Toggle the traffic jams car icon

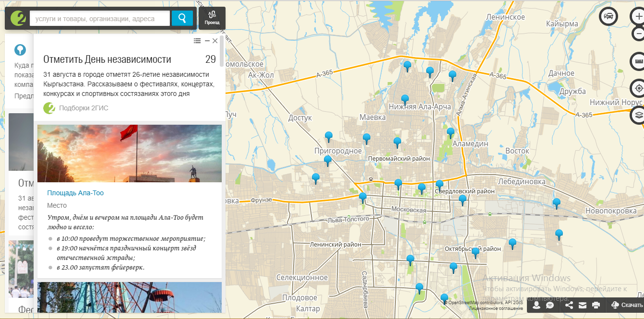[x=608, y=16]
